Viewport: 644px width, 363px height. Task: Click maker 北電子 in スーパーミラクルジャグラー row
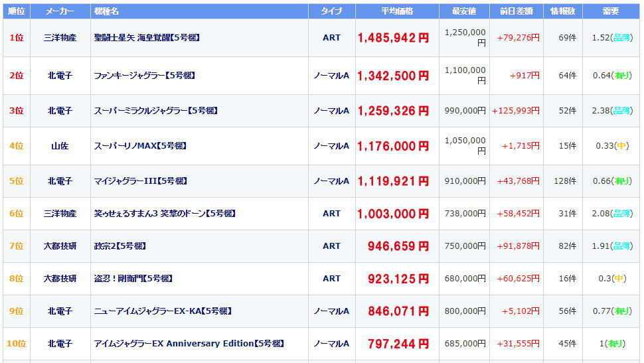click(60, 111)
